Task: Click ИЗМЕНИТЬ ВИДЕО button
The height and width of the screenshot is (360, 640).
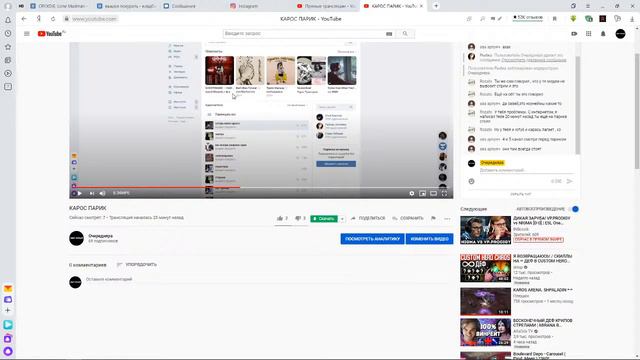Action: tap(429, 239)
